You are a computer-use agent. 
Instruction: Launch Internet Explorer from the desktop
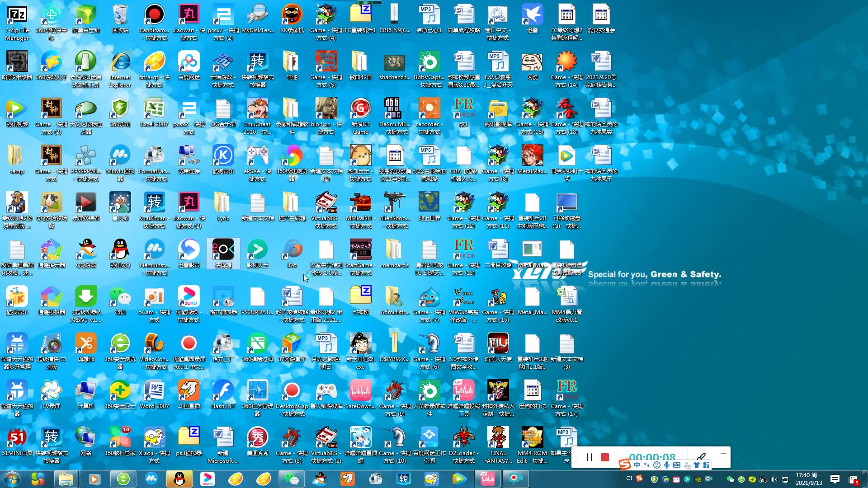click(120, 69)
